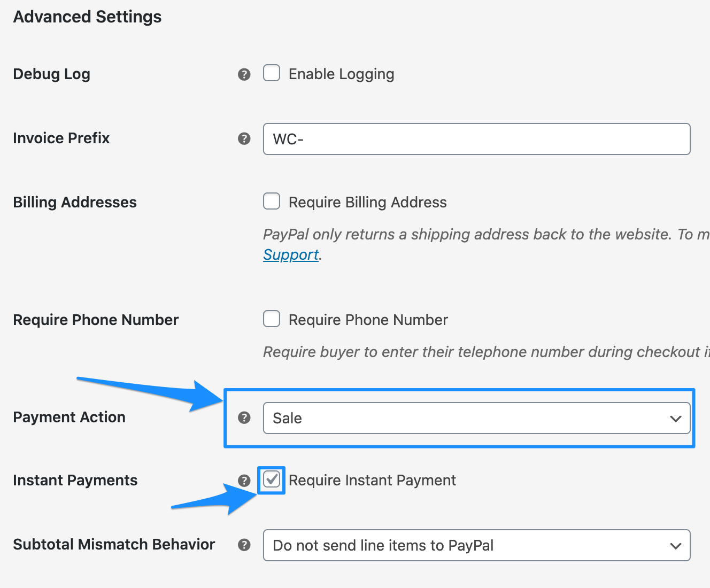Viewport: 710px width, 588px height.
Task: Click the Require Instant Payment label
Action: [x=372, y=480]
